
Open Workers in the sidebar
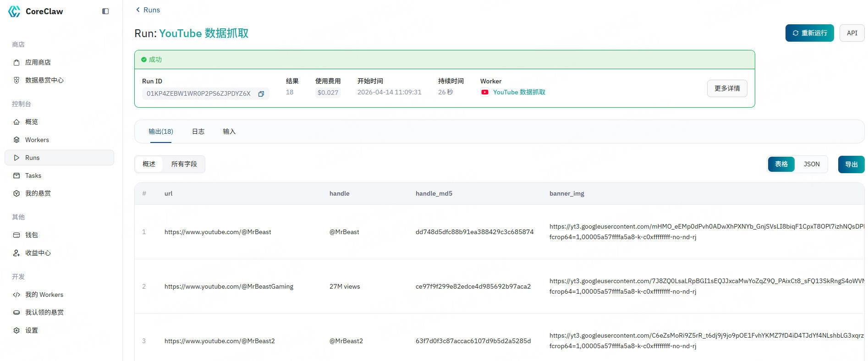[37, 140]
